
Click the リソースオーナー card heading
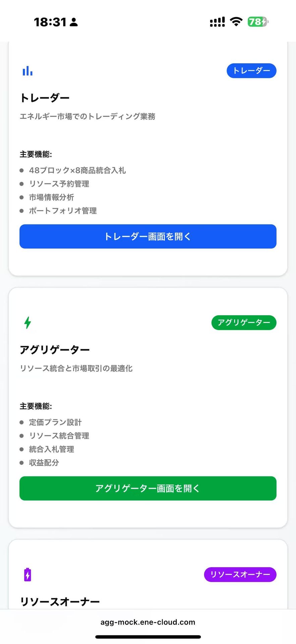click(60, 602)
